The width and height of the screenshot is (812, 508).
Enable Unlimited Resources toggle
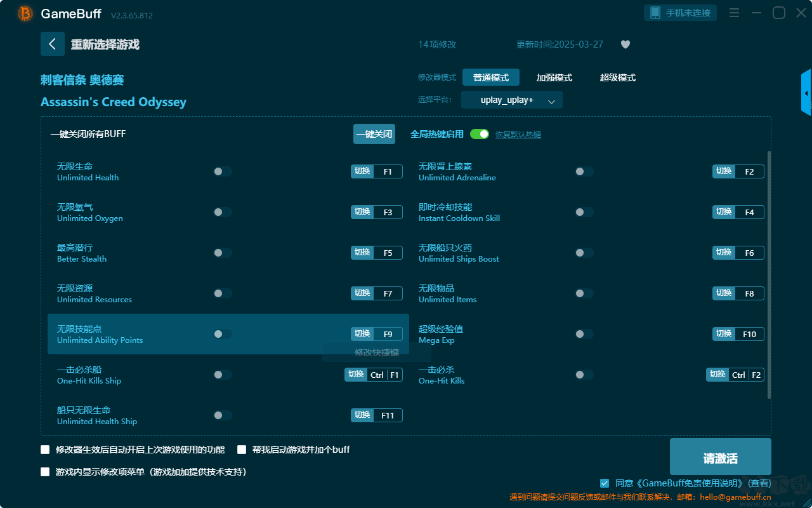[223, 293]
